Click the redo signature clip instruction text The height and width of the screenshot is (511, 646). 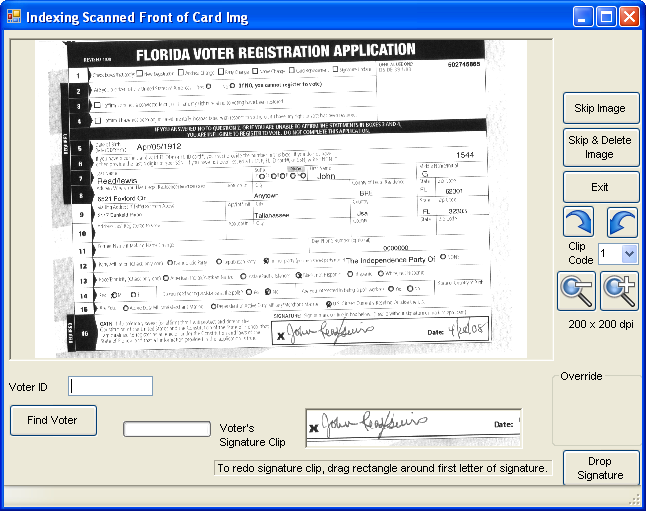point(383,468)
